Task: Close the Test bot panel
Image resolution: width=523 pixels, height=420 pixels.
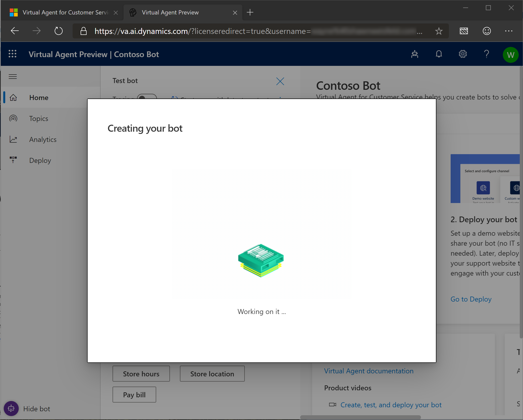Action: [280, 81]
